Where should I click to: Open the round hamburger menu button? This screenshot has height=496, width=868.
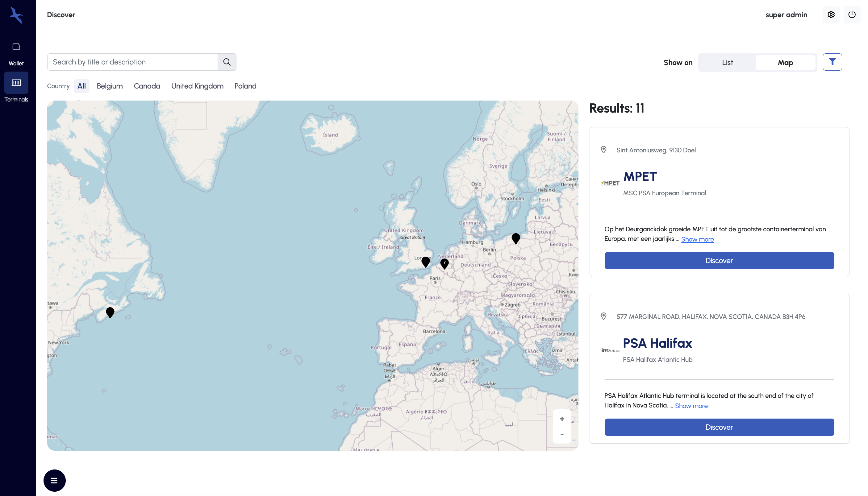[54, 480]
